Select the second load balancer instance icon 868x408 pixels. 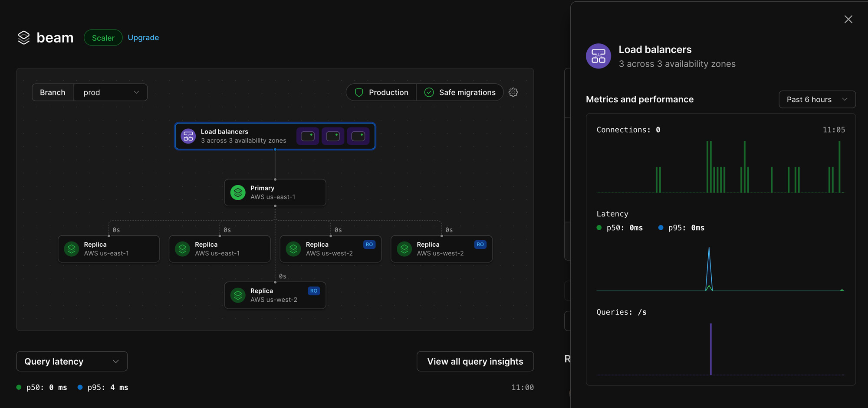[333, 136]
